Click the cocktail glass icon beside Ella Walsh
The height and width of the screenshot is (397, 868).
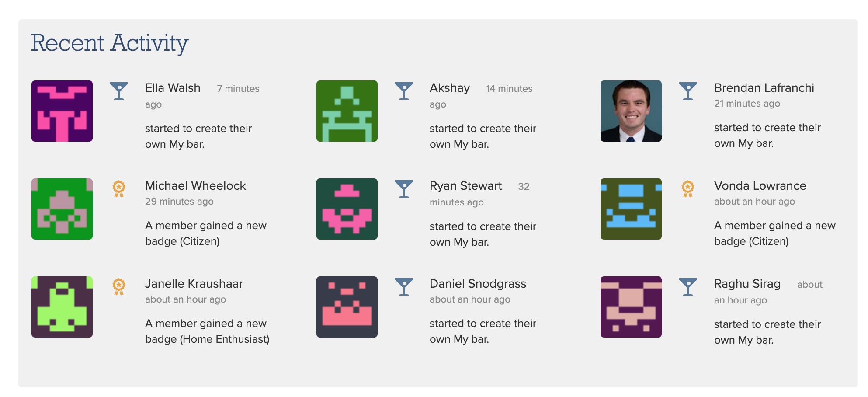[119, 91]
